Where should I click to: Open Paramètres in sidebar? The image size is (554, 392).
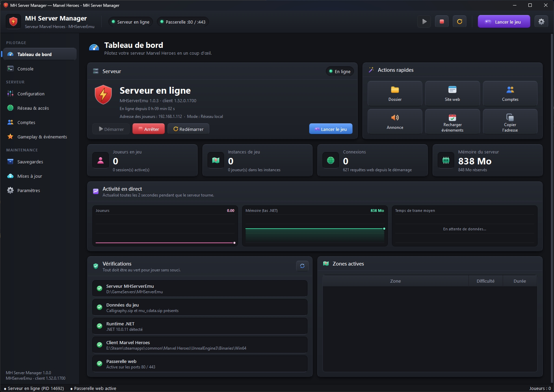coord(40,190)
